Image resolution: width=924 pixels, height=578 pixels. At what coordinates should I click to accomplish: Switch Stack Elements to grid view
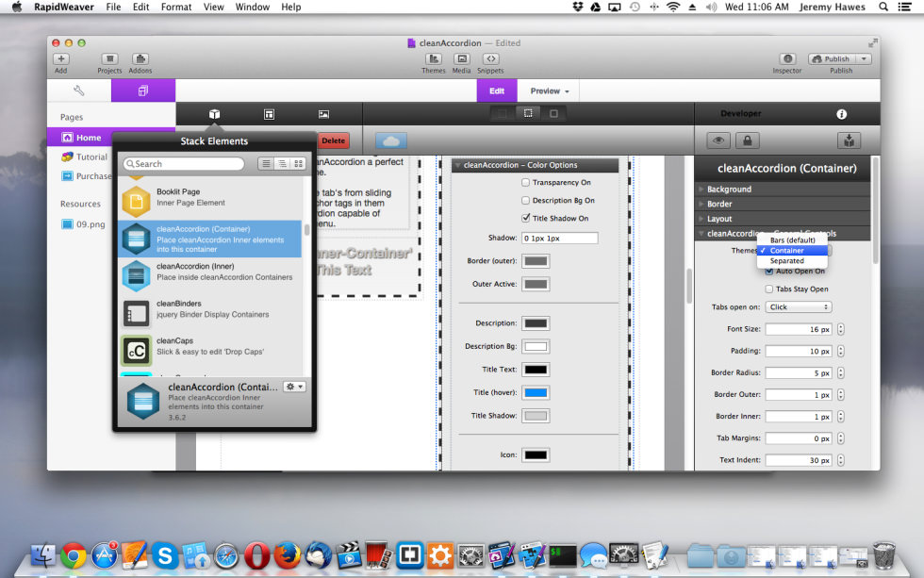coord(299,164)
